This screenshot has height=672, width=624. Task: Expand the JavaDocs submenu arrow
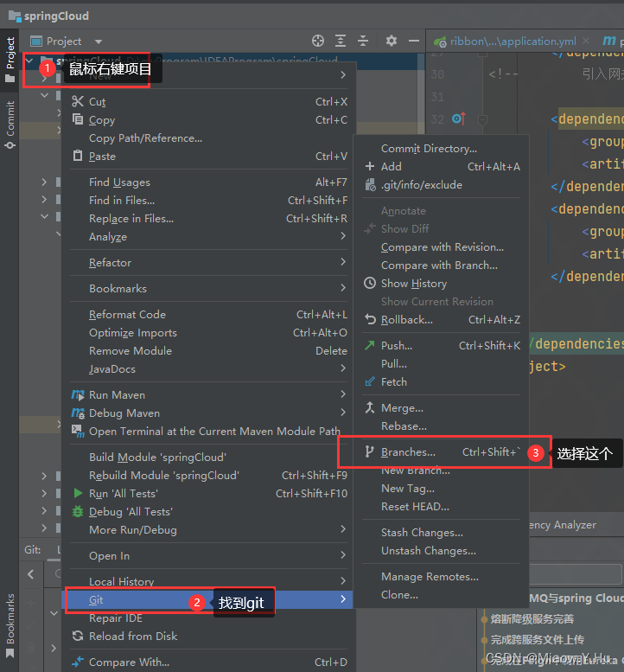pyautogui.click(x=343, y=368)
